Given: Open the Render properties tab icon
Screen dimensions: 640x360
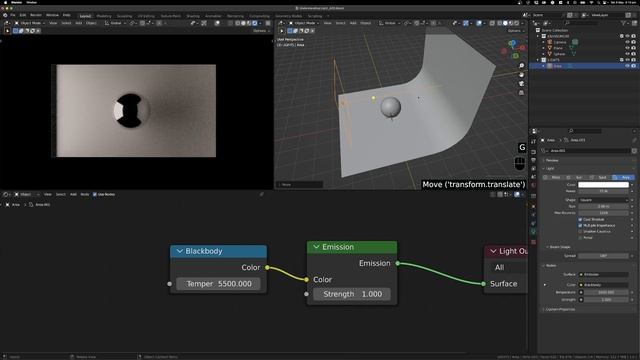Looking at the screenshot, I should [x=533, y=152].
